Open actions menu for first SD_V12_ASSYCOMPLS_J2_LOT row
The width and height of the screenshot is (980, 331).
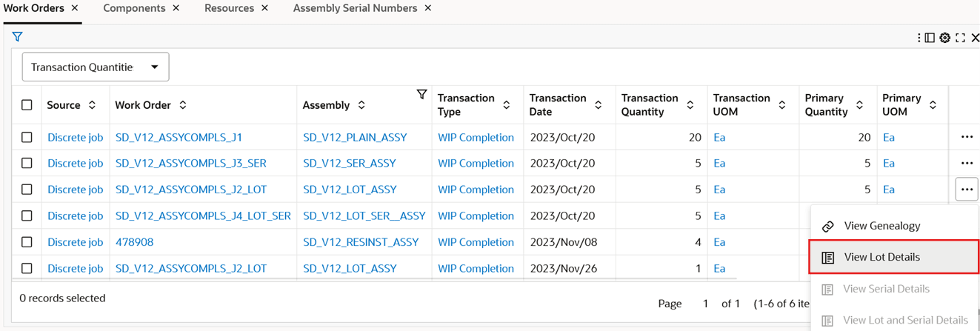pos(967,190)
